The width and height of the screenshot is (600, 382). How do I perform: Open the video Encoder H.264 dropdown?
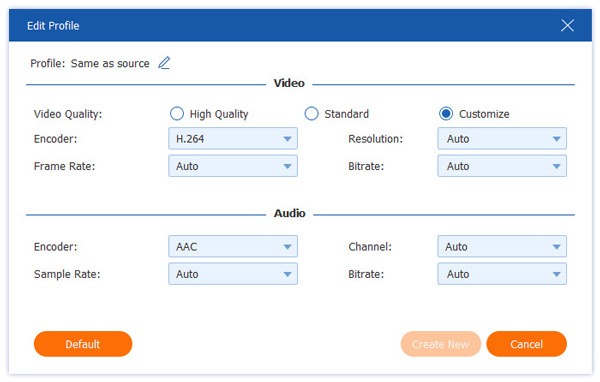(233, 139)
